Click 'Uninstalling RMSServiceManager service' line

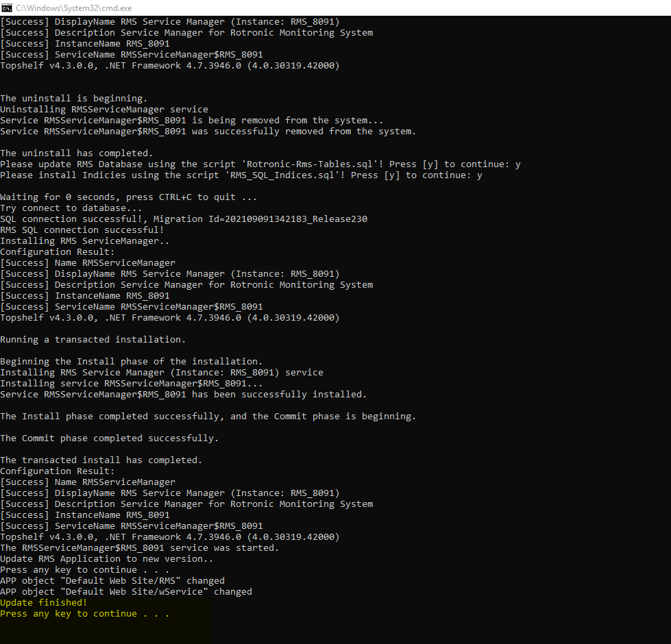point(104,110)
